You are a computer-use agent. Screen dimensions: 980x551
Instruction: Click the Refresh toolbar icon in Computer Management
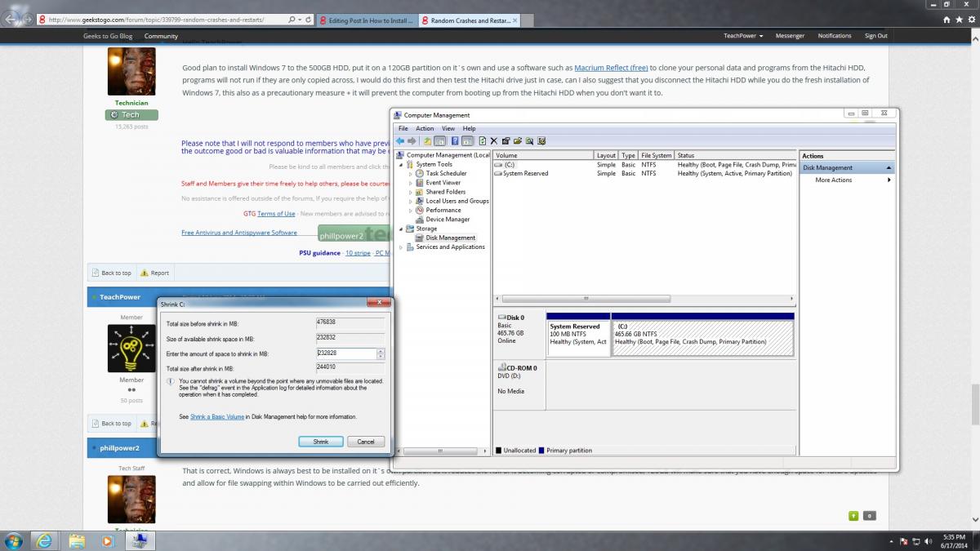coord(483,141)
